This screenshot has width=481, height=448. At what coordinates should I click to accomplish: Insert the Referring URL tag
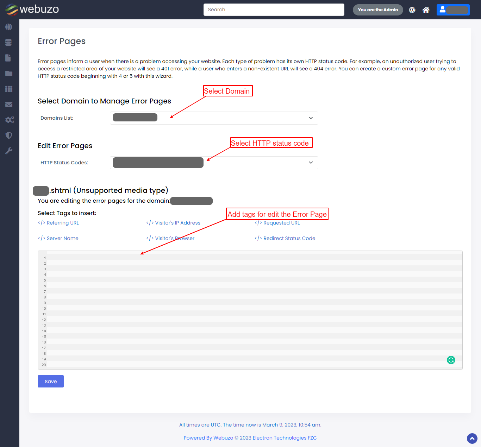point(58,223)
